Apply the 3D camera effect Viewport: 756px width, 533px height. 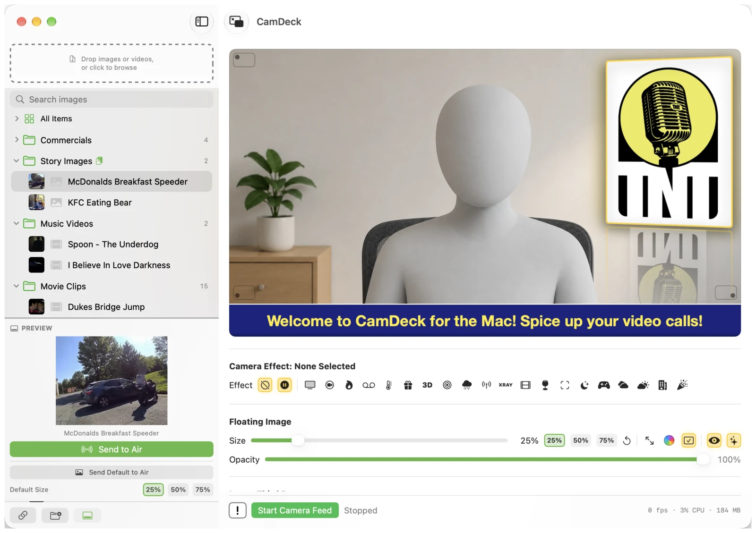(x=427, y=385)
